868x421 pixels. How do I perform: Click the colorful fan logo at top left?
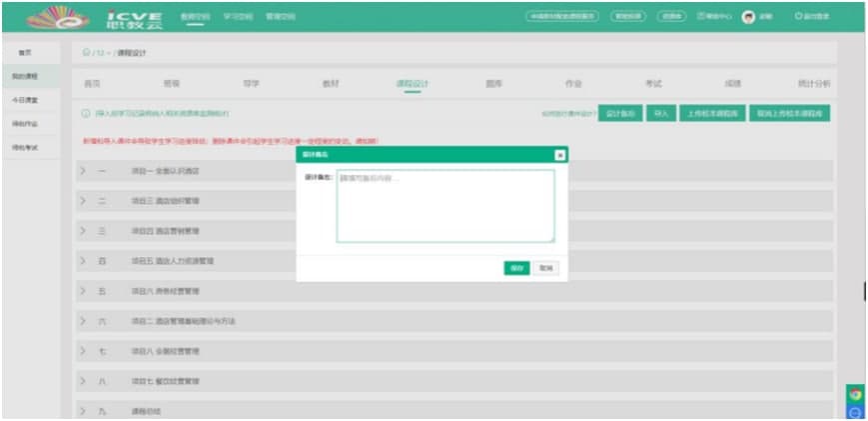(58, 18)
